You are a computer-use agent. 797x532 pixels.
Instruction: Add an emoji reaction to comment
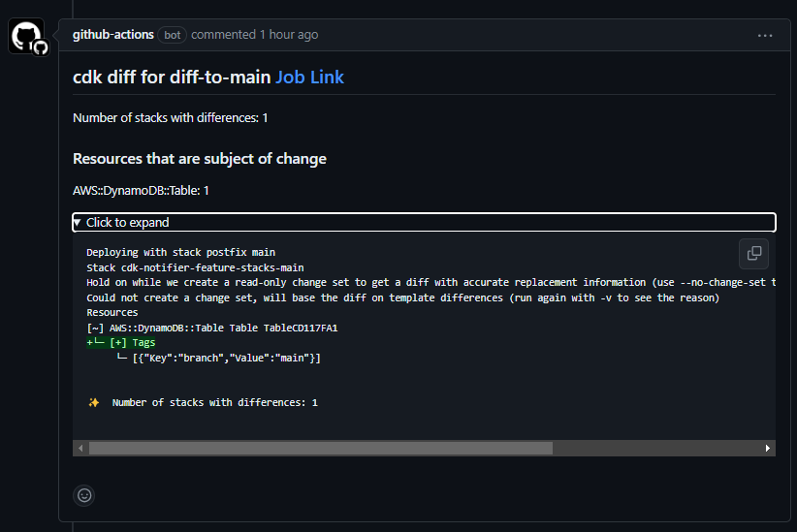point(84,495)
